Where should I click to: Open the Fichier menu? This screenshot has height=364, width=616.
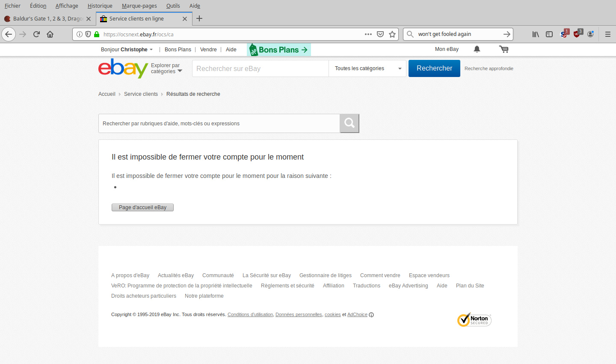tap(12, 6)
